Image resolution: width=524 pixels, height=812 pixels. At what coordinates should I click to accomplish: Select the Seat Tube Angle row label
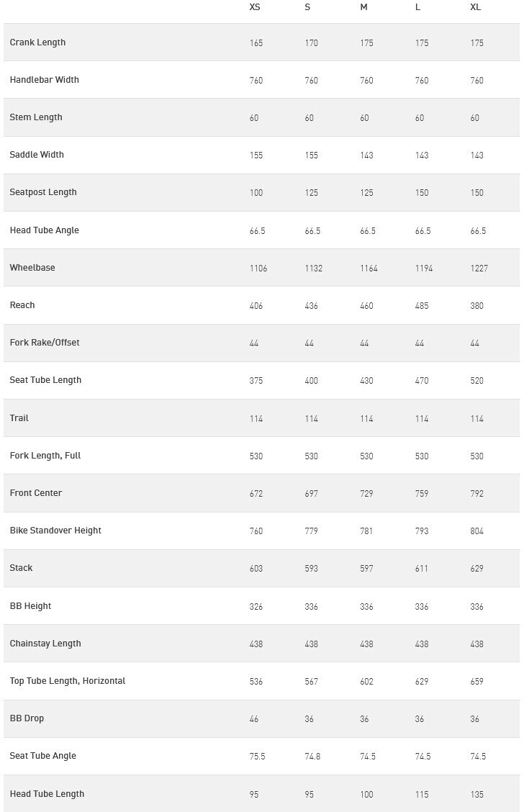[x=43, y=756]
